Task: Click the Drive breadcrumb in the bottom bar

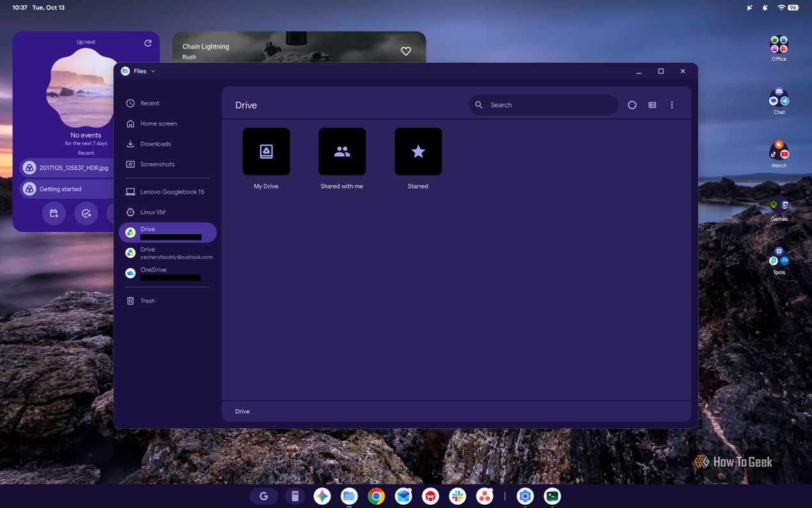Action: (242, 411)
